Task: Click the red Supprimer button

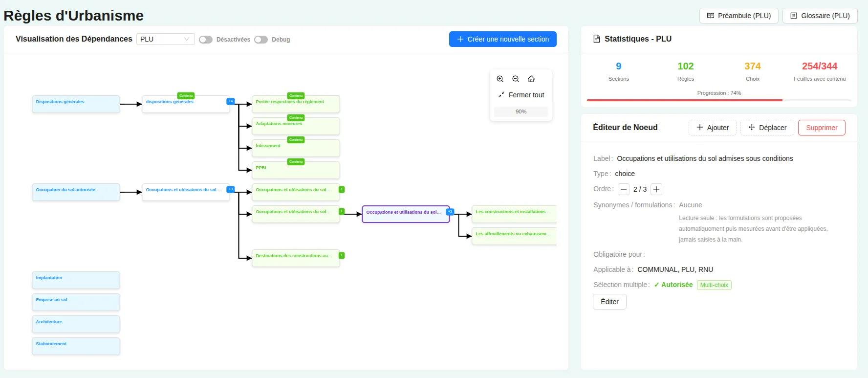Action: click(x=822, y=128)
